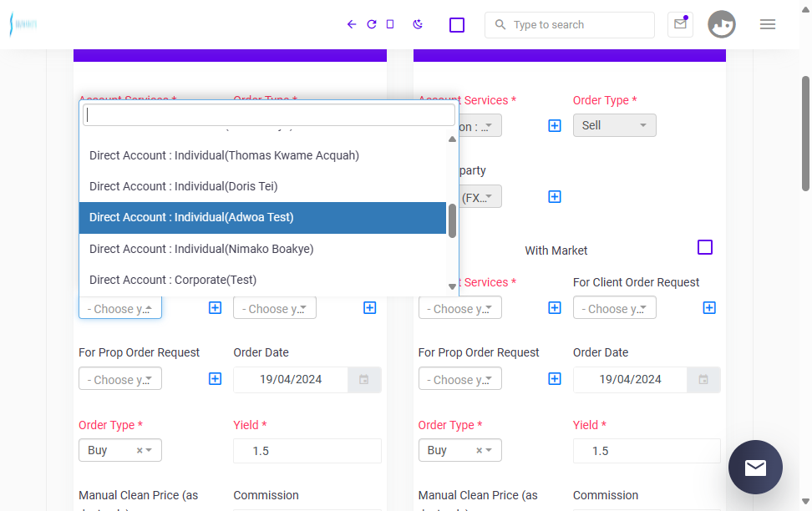The image size is (812, 511).
Task: Open left For Prop Order Request dropdown
Action: click(120, 379)
